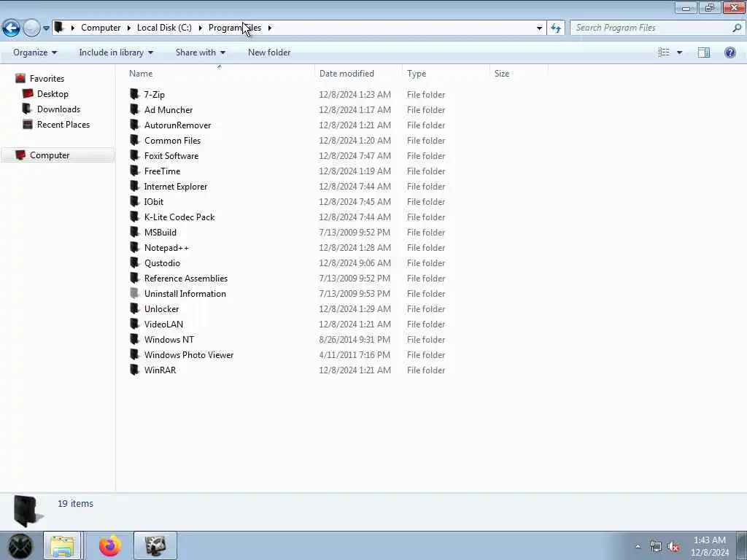Select the Foxit Software folder icon
Image resolution: width=747 pixels, height=560 pixels.
tap(134, 155)
